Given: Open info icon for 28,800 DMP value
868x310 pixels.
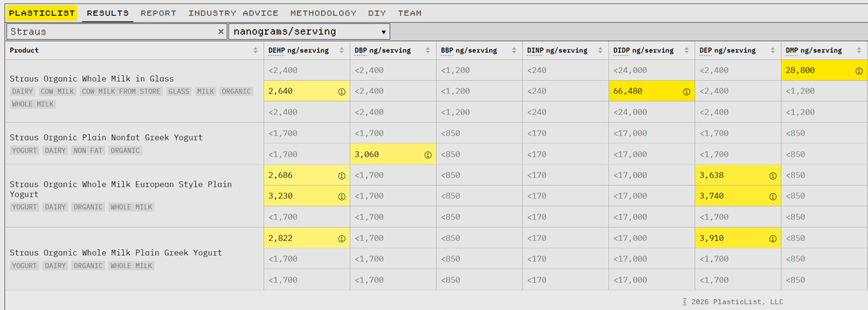Looking at the screenshot, I should click(x=859, y=71).
